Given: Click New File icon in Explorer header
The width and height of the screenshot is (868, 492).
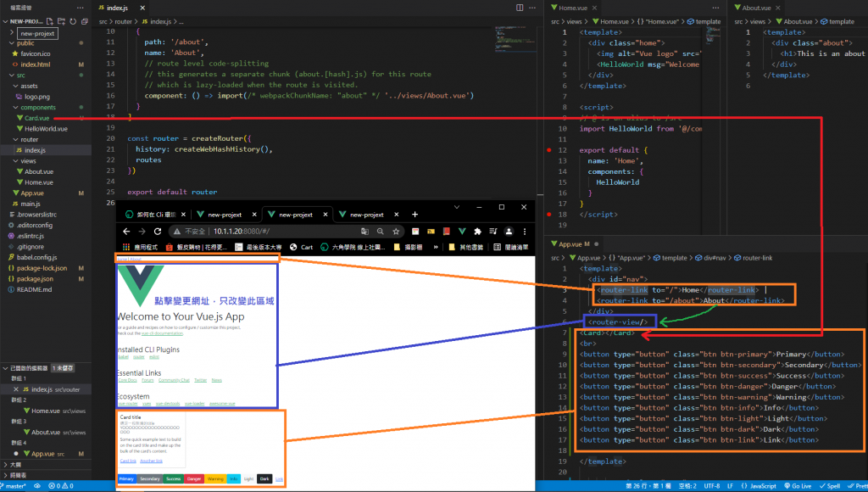Looking at the screenshot, I should pos(50,21).
